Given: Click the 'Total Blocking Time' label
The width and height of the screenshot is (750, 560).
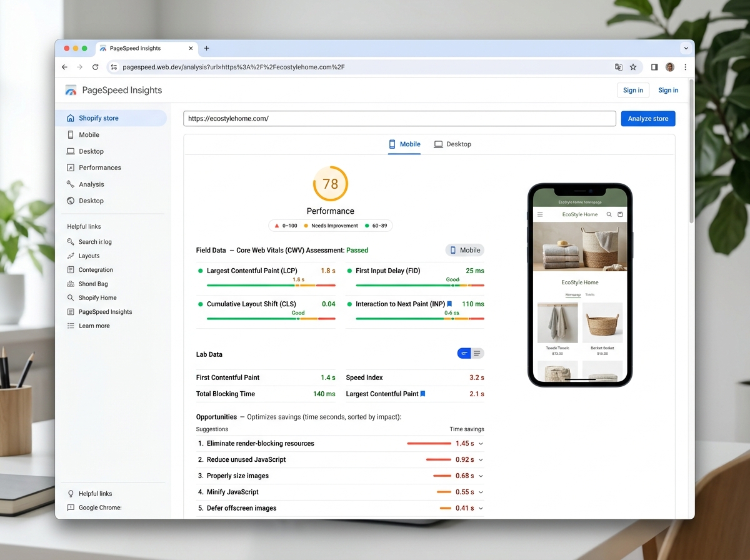Looking at the screenshot, I should click(x=226, y=394).
